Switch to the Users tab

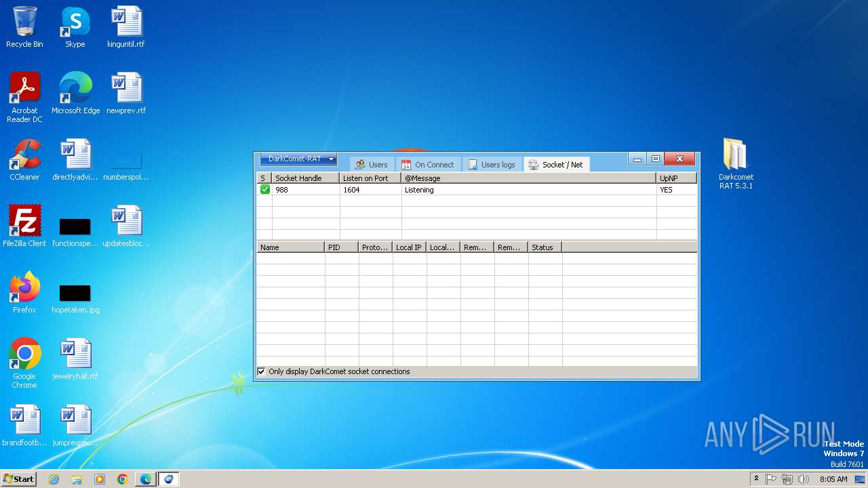tap(370, 164)
